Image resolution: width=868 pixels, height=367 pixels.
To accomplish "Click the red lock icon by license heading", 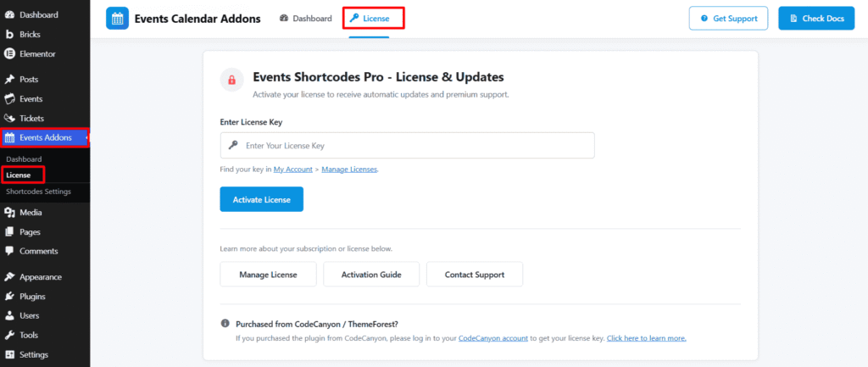I will tap(232, 79).
